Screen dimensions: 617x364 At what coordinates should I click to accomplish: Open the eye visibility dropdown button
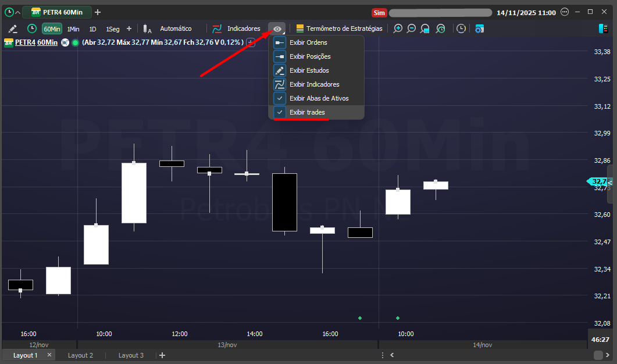[x=277, y=28]
